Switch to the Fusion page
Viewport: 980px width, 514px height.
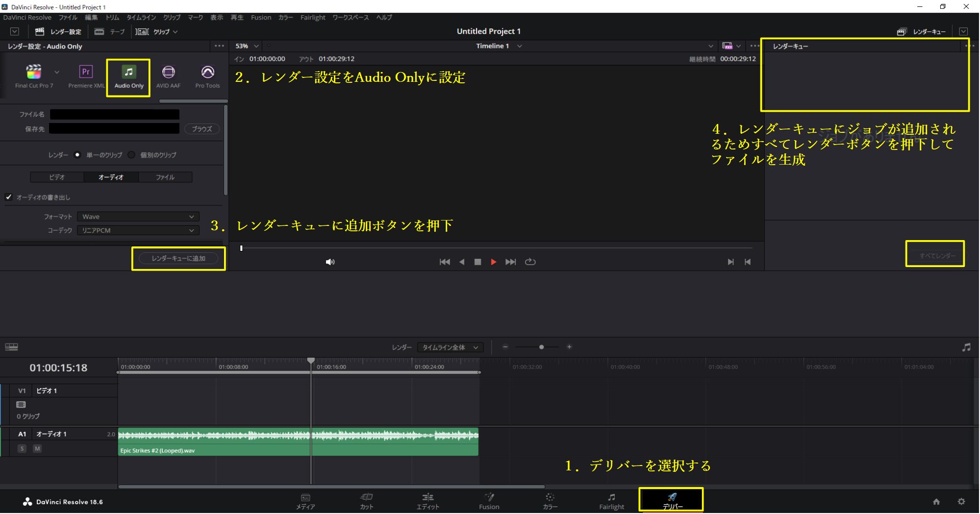click(488, 501)
